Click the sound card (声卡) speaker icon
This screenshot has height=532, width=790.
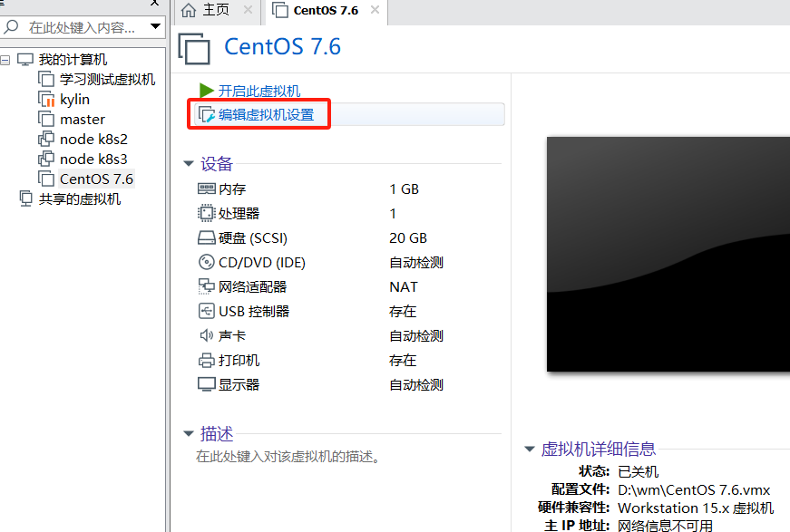(x=207, y=335)
